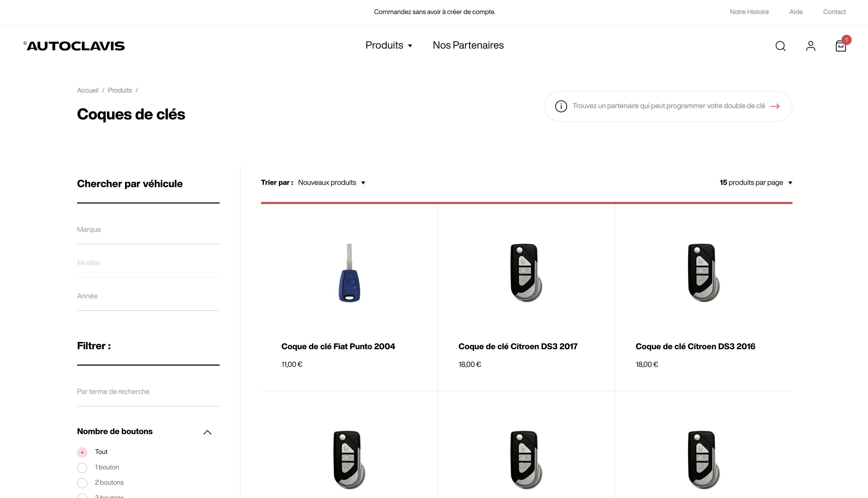
Task: Open Fiat Punto 2004 key image
Action: click(349, 273)
